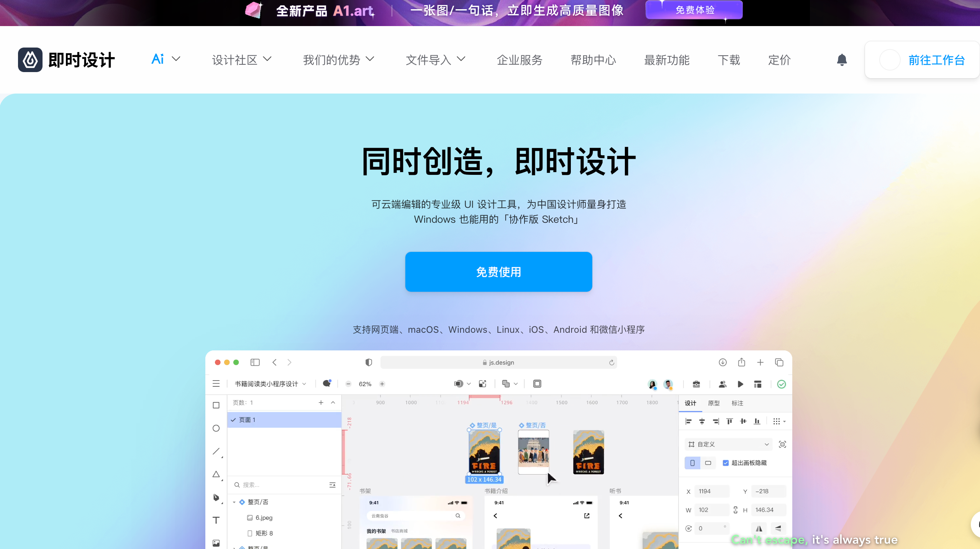Select the Line tool in the editor toolbar
Viewport: 980px width, 549px height.
pyautogui.click(x=216, y=451)
